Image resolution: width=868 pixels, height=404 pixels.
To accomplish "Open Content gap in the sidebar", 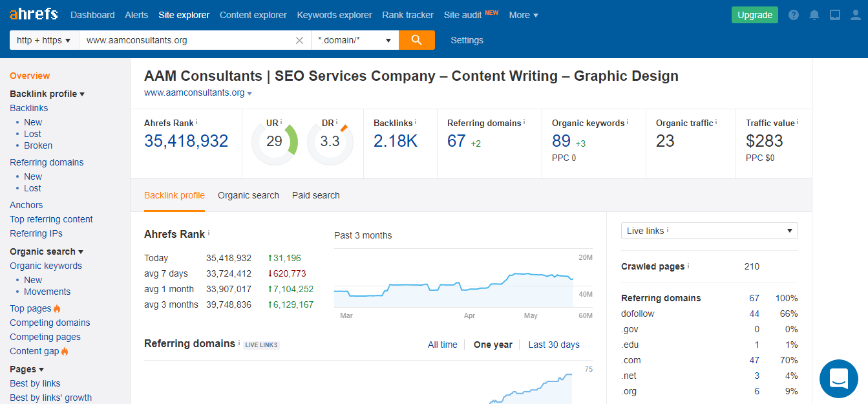I will coord(33,351).
